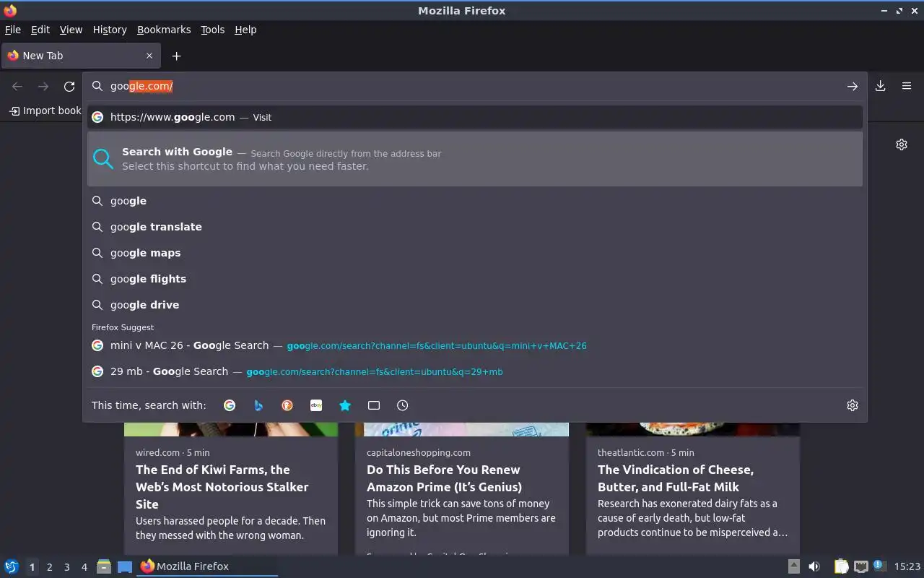Open the Kiwi Farms wired.com article
The image size is (924, 578).
coord(231,487)
